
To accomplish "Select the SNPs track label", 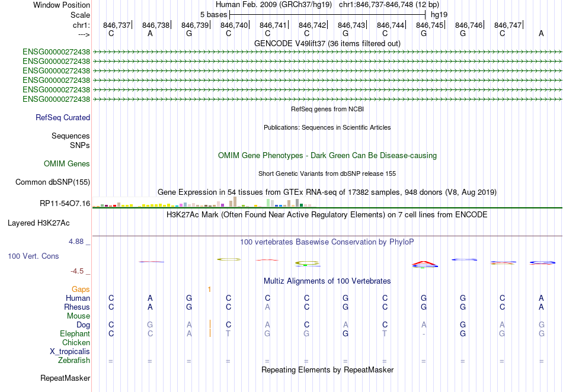I will click(x=80, y=145).
